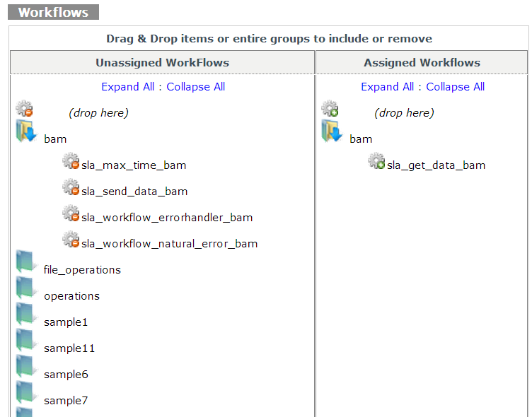532x417 pixels.
Task: Click the assigned drop-here gear icon
Action: [330, 110]
